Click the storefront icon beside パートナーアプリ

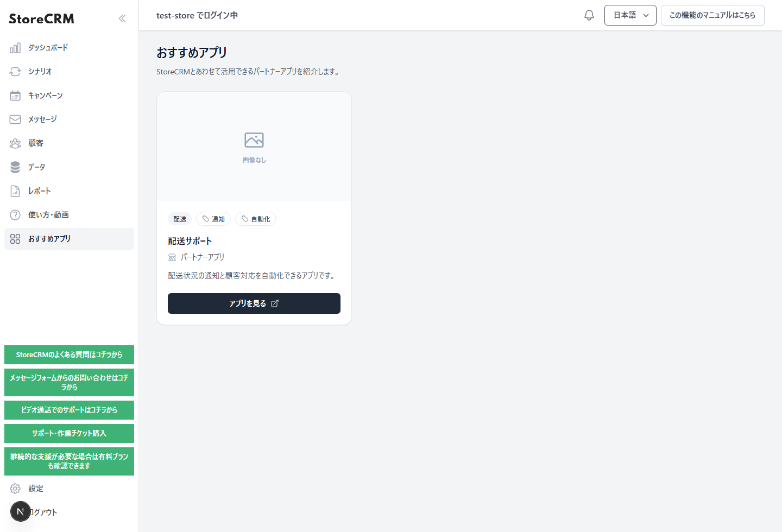(172, 257)
